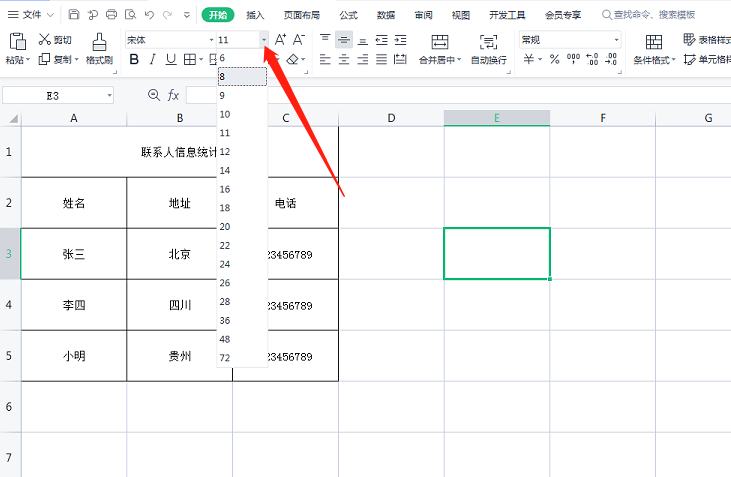Expand the Paste options arrow
731x477 pixels.
28,60
